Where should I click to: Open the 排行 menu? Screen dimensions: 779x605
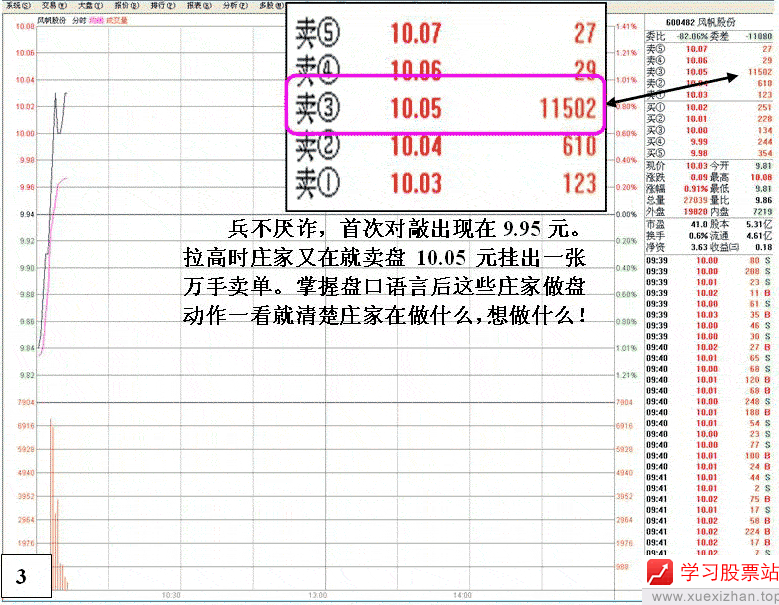point(163,5)
